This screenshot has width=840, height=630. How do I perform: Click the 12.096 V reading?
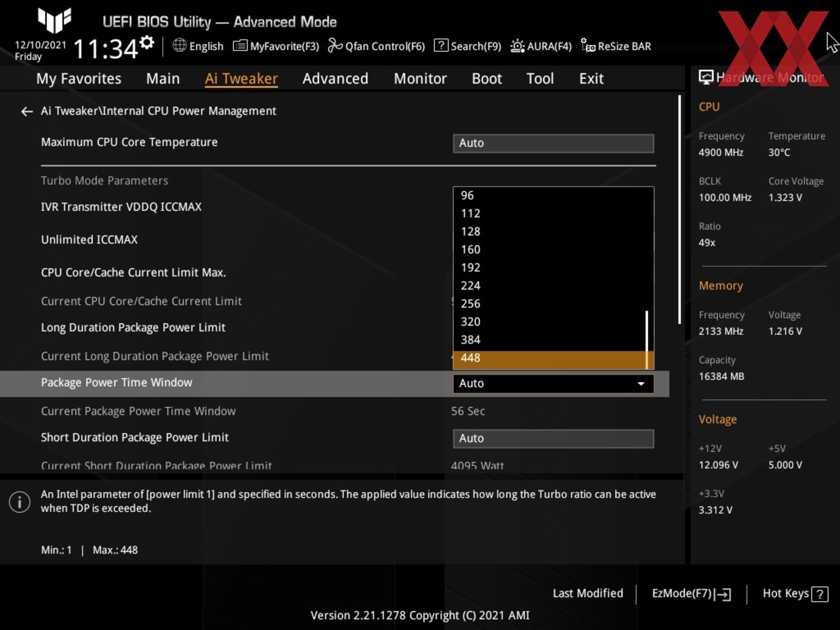(718, 465)
